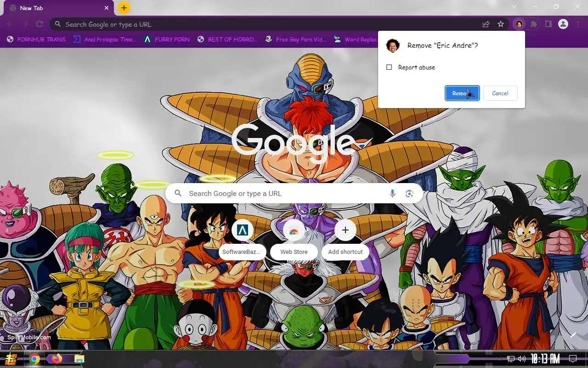Focus the address bar URL field
The width and height of the screenshot is (588, 368).
271,24
